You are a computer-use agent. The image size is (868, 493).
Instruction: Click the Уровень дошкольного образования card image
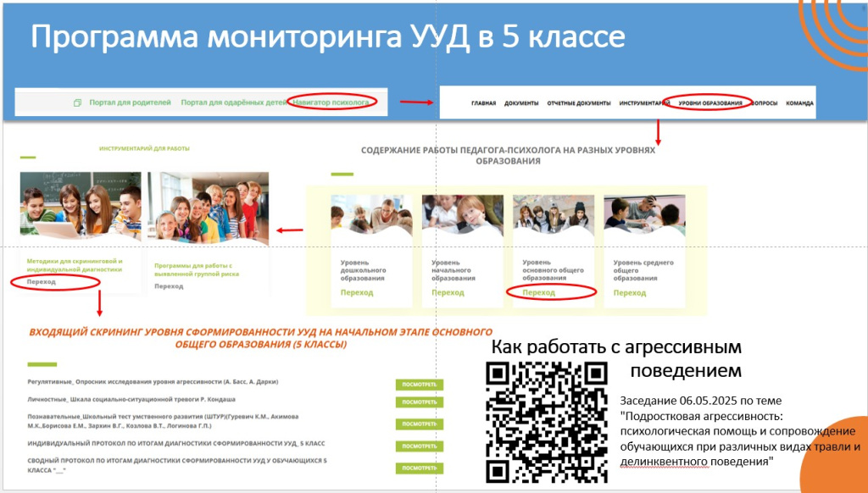pos(371,214)
